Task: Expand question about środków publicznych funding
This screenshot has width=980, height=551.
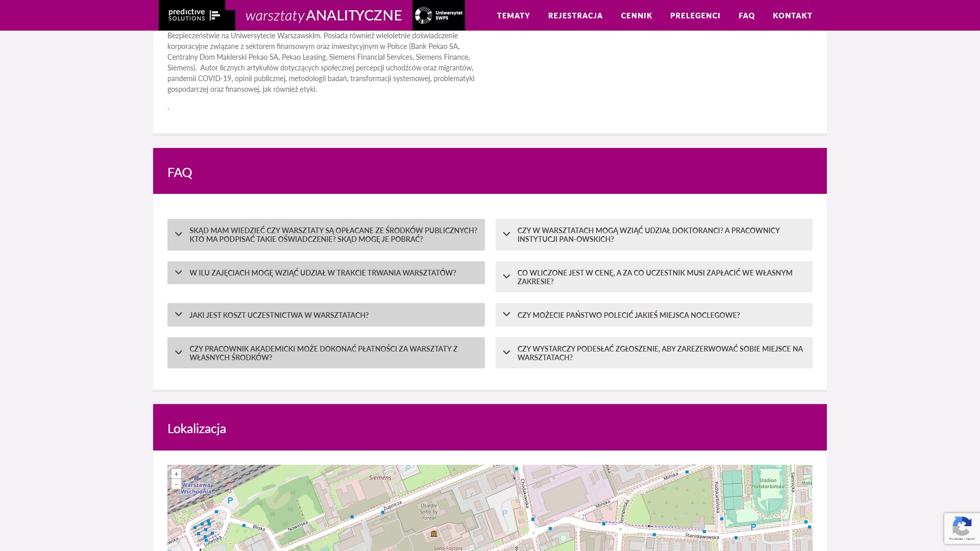Action: pyautogui.click(x=326, y=235)
